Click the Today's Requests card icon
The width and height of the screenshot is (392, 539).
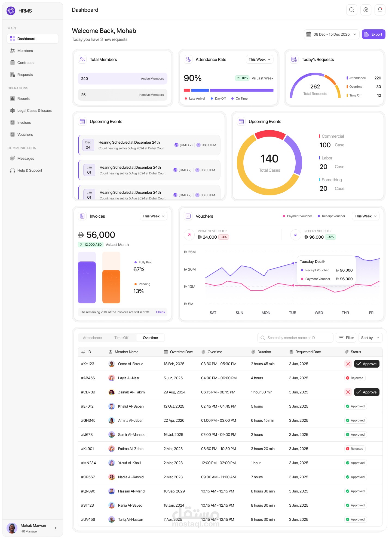294,59
